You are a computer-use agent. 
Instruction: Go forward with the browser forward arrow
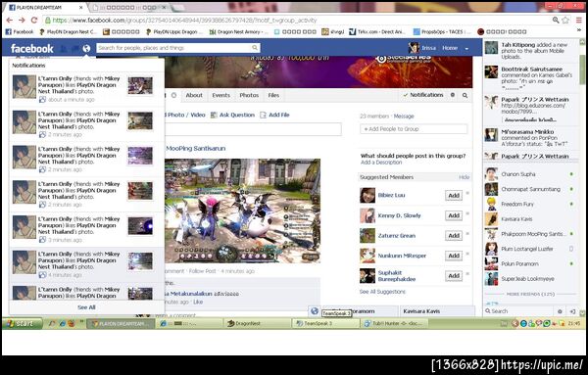(x=22, y=21)
